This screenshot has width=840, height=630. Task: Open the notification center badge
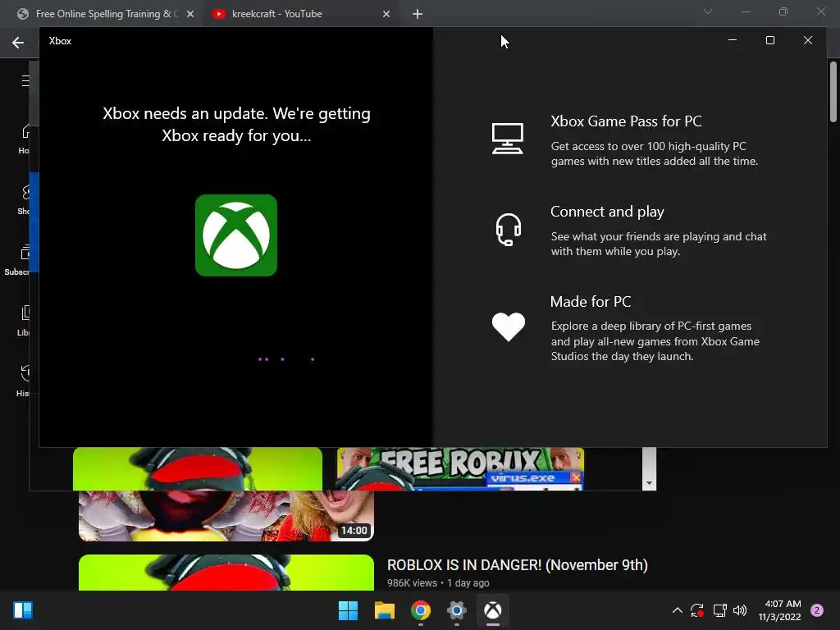pyautogui.click(x=816, y=610)
